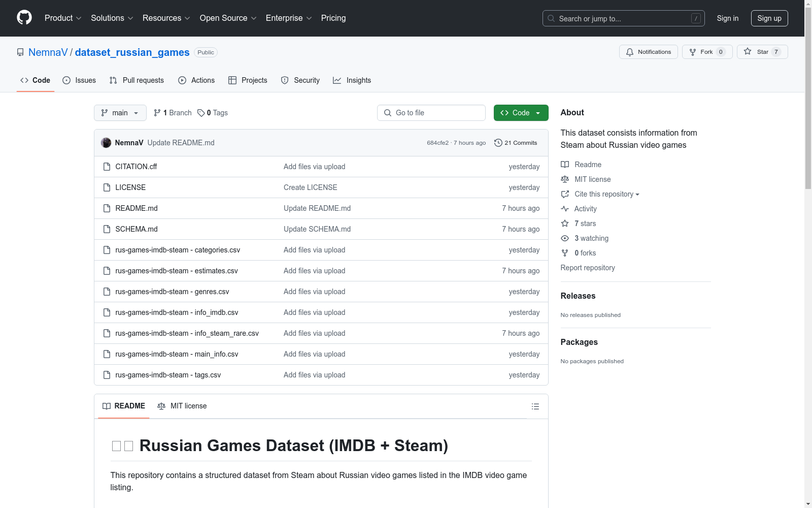This screenshot has height=508, width=812.
Task: Click the Search or jump to field
Action: (x=624, y=18)
